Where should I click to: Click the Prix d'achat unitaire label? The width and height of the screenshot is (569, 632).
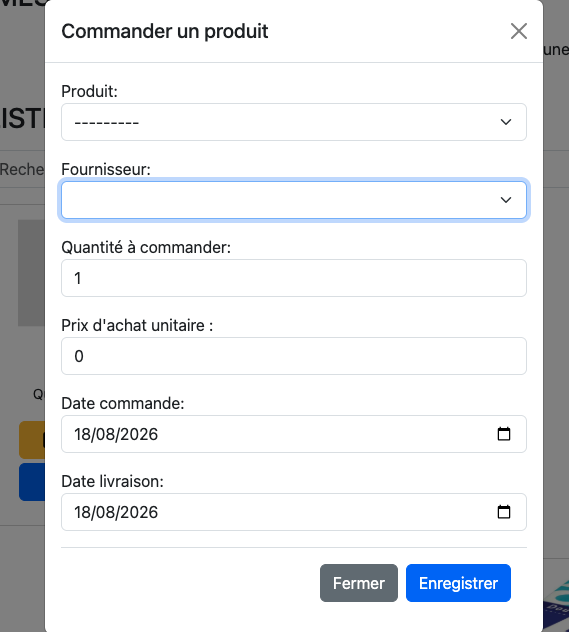(137, 325)
